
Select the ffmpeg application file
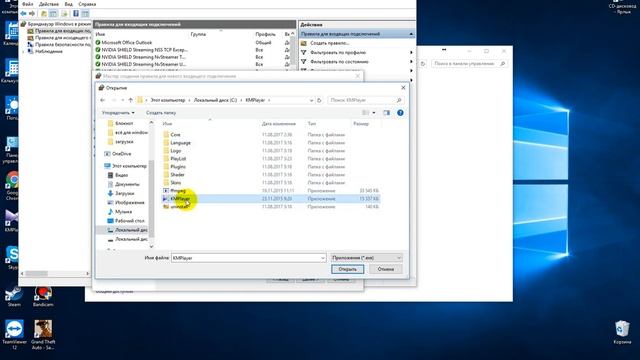[x=271, y=191]
